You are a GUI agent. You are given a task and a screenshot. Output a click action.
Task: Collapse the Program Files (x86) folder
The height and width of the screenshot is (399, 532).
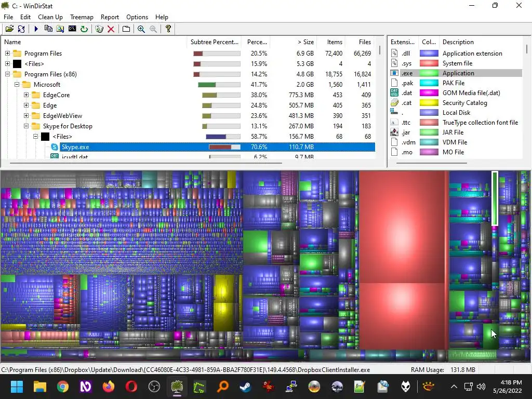(x=7, y=74)
